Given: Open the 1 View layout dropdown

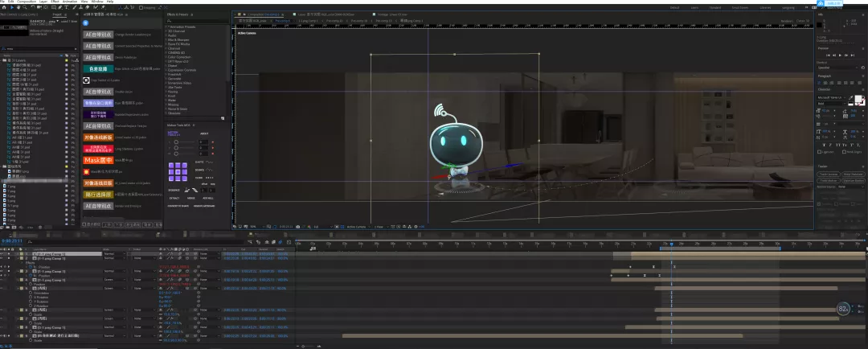Looking at the screenshot, I should click(x=382, y=227).
